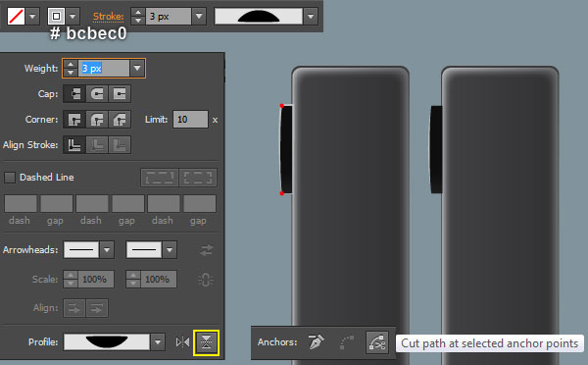Select the Miter Join corner icon
Viewport: 588px width, 365px height.
74,120
